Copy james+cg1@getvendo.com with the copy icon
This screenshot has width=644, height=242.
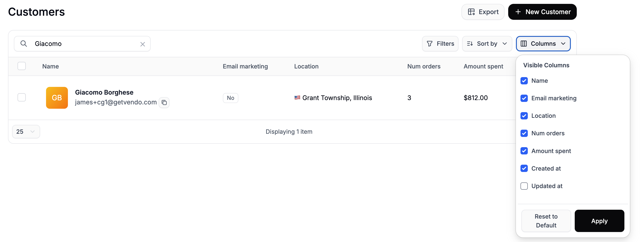pos(164,102)
